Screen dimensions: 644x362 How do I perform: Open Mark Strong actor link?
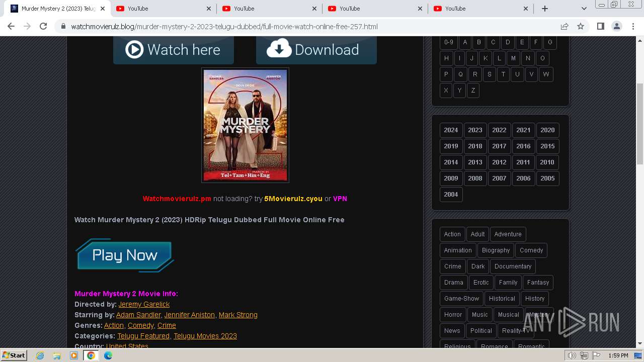click(x=238, y=315)
